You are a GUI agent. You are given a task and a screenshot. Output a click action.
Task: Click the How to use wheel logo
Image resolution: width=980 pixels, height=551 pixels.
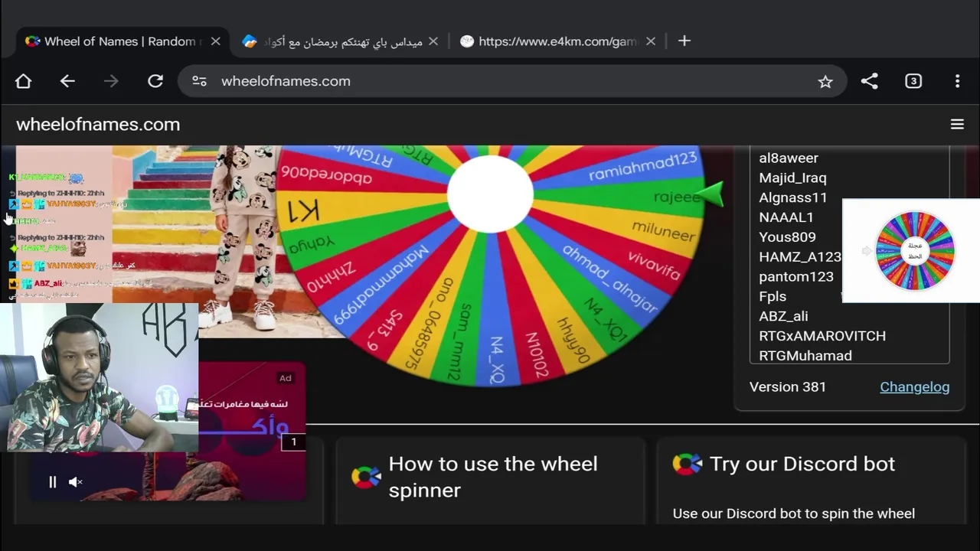366,477
